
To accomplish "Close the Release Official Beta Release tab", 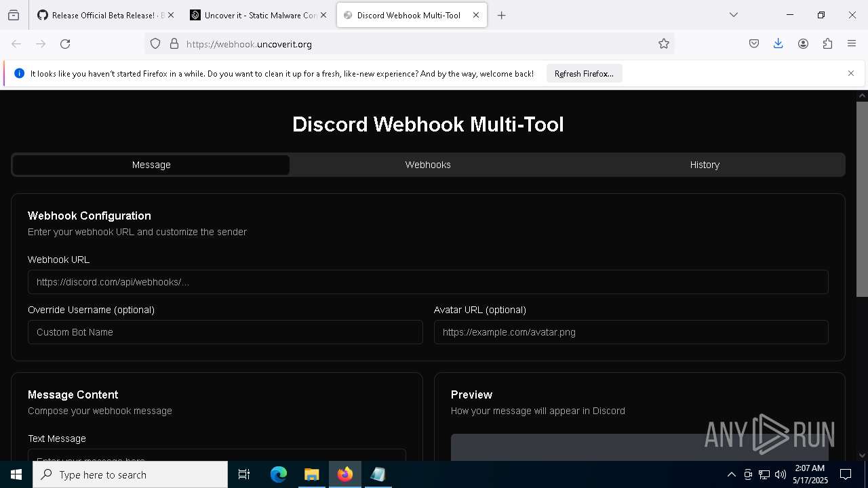I will point(171,15).
